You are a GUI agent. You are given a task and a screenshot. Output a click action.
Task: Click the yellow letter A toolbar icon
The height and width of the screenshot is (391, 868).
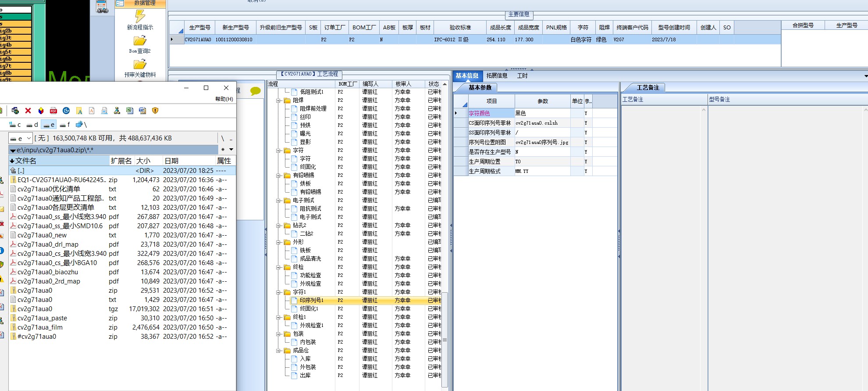pyautogui.click(x=79, y=111)
